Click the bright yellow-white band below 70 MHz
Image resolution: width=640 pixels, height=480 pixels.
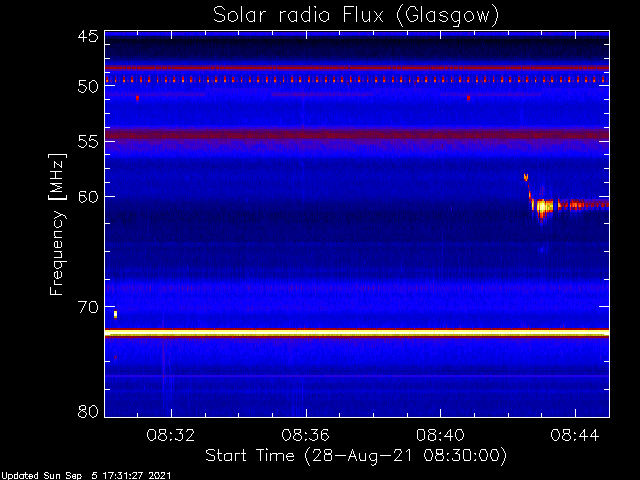(357, 333)
